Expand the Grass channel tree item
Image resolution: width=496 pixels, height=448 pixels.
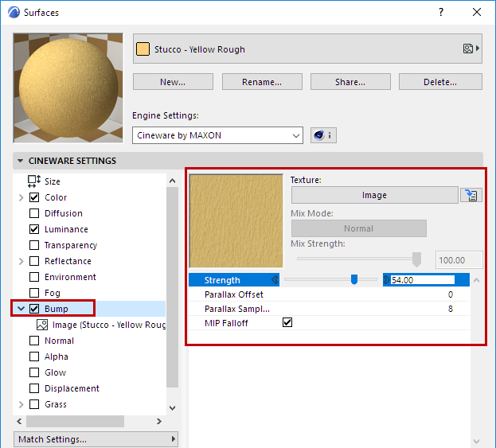(x=21, y=404)
